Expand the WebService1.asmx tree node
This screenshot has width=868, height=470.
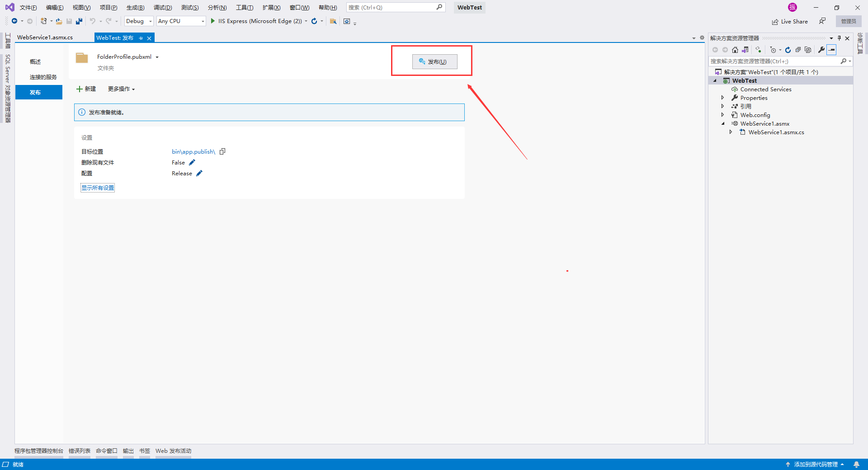[722, 123]
